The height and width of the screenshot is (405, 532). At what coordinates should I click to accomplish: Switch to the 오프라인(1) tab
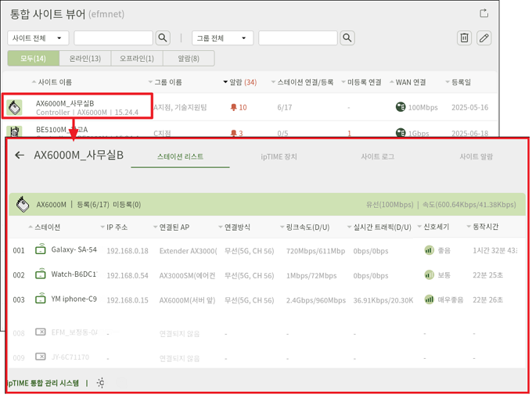pos(136,59)
